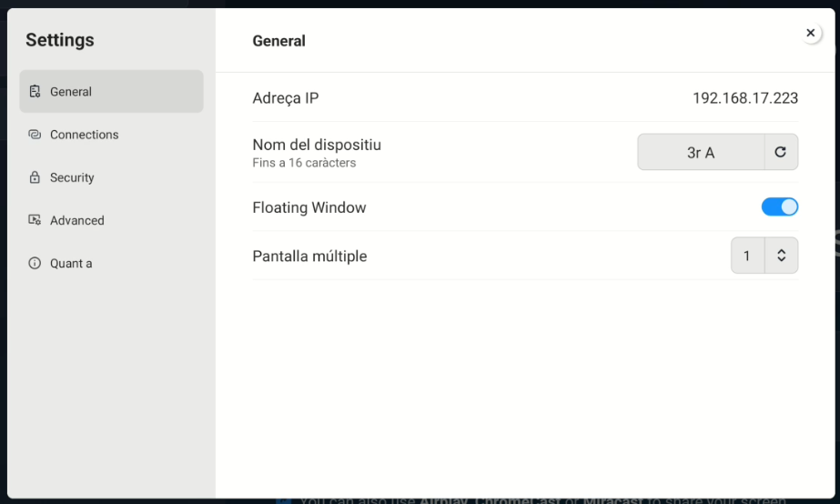Screen dimensions: 840x504
Task: Switch to the Connections tab
Action: (x=85, y=135)
